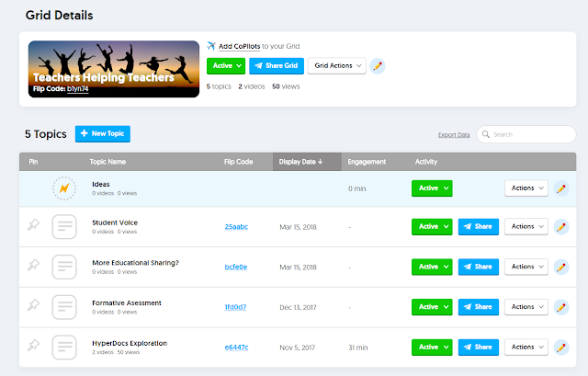Image resolution: width=588 pixels, height=376 pixels.
Task: Open Active dropdown for Formative Asessment
Action: click(432, 307)
